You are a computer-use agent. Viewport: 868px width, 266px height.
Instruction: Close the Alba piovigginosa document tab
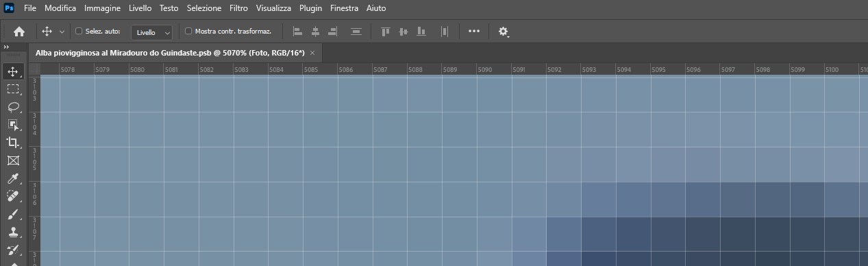[x=312, y=53]
